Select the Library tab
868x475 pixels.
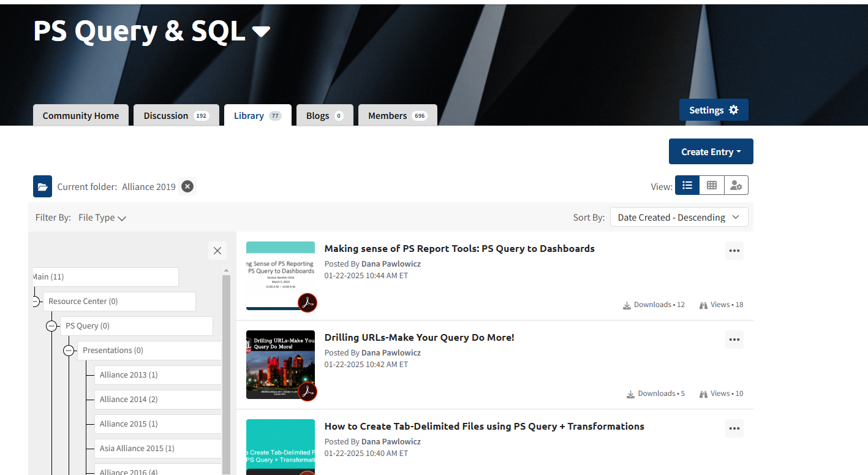click(258, 115)
